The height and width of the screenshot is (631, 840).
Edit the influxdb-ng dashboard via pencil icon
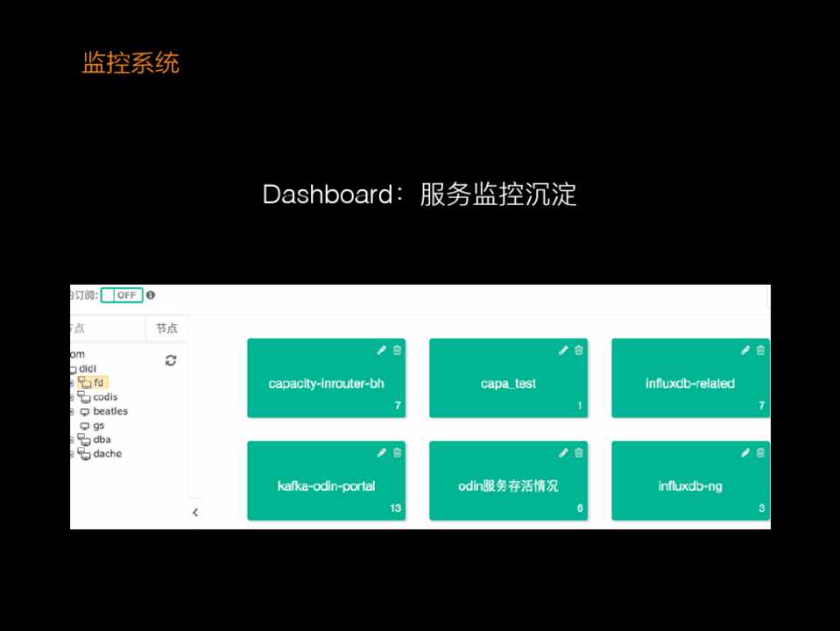coord(745,453)
